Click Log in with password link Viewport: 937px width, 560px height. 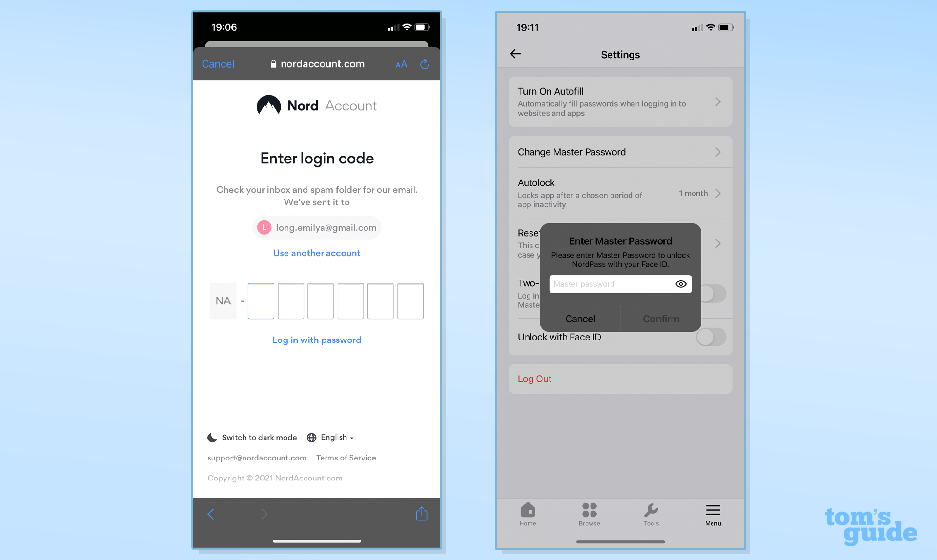[317, 340]
